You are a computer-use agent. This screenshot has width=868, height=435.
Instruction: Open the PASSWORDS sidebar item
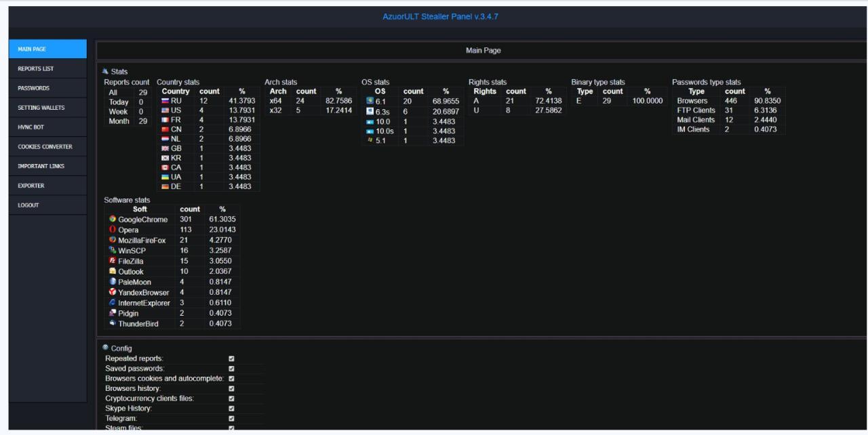47,88
